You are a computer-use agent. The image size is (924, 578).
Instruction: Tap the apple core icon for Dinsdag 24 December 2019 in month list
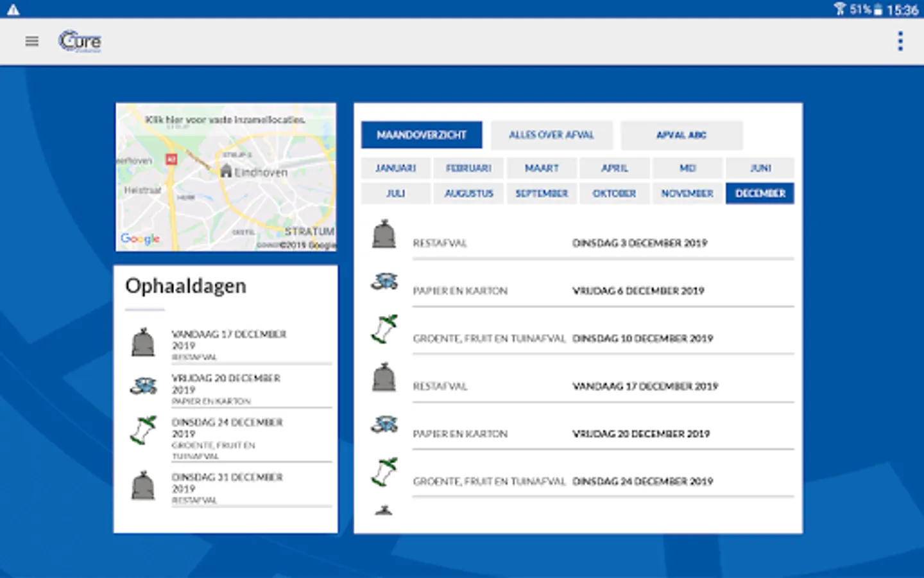pyautogui.click(x=384, y=472)
